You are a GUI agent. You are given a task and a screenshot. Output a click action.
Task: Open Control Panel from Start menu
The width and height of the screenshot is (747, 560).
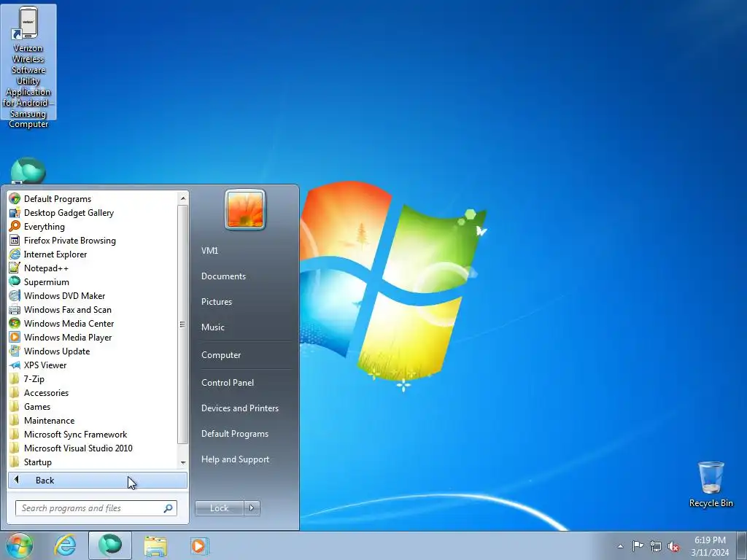click(x=228, y=382)
